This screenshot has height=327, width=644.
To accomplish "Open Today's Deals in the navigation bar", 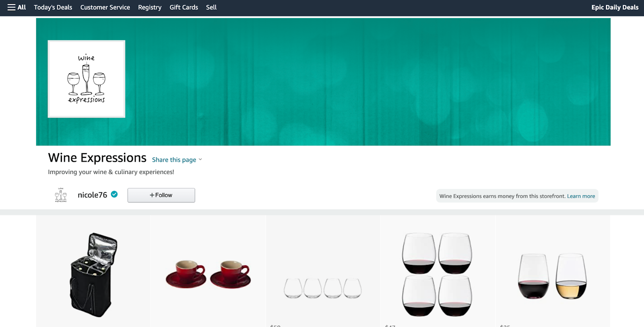I will pyautogui.click(x=53, y=7).
